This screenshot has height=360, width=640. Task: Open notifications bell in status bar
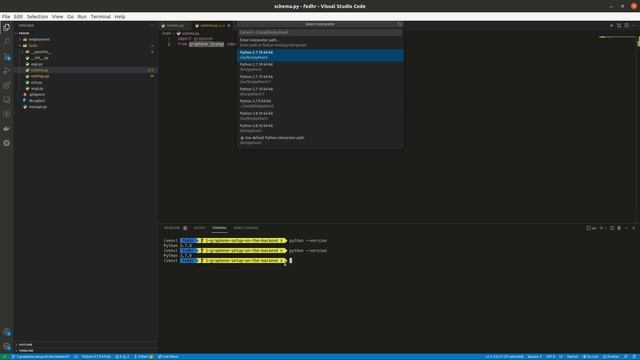(x=634, y=357)
